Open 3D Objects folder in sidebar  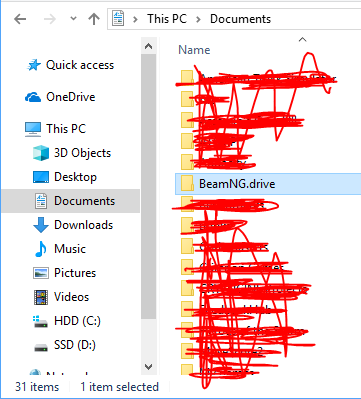click(82, 153)
